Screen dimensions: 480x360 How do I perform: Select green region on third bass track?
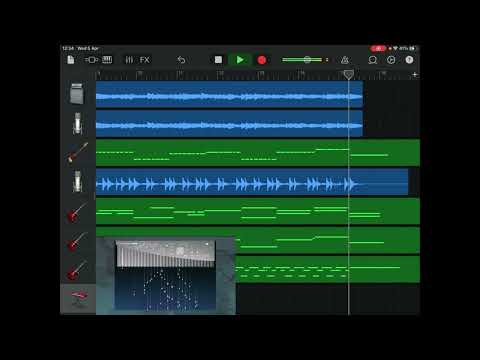click(x=328, y=270)
